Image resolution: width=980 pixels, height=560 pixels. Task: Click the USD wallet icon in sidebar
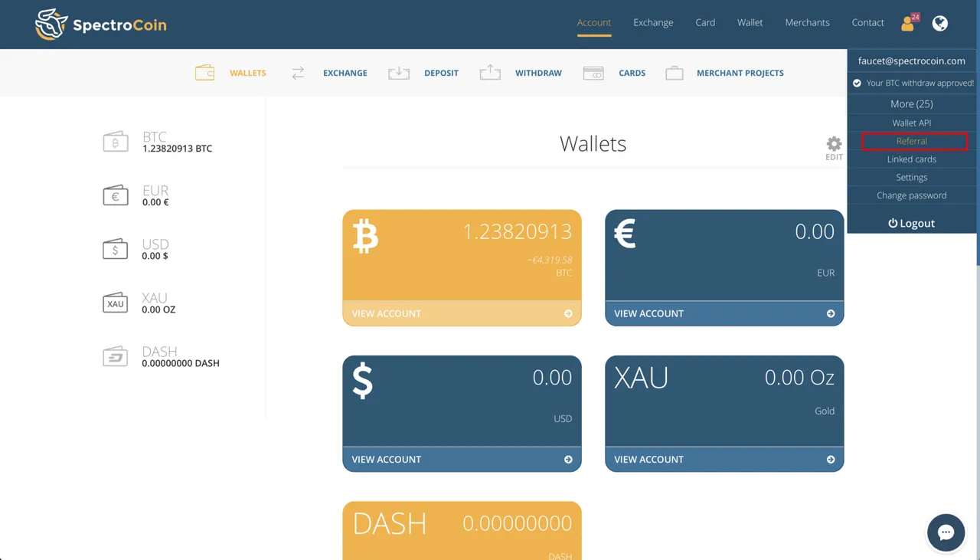click(116, 249)
